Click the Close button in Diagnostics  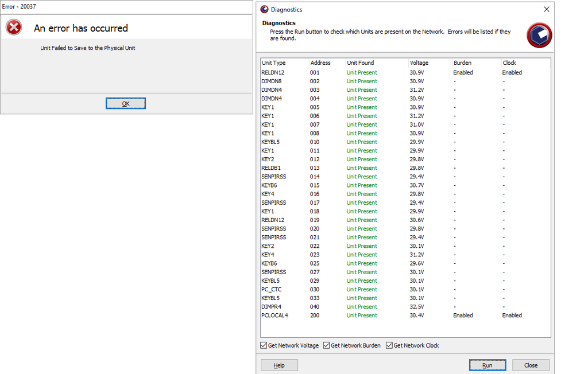click(x=531, y=365)
